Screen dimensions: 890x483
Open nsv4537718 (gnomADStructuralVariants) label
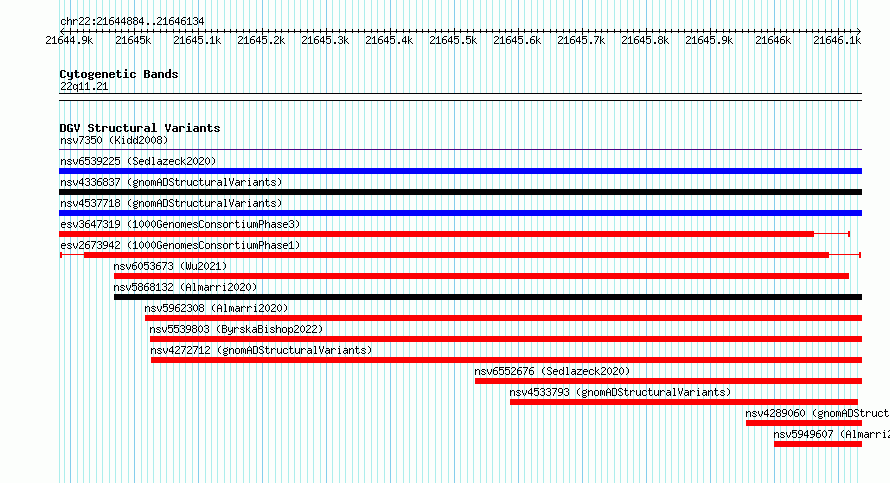click(171, 203)
